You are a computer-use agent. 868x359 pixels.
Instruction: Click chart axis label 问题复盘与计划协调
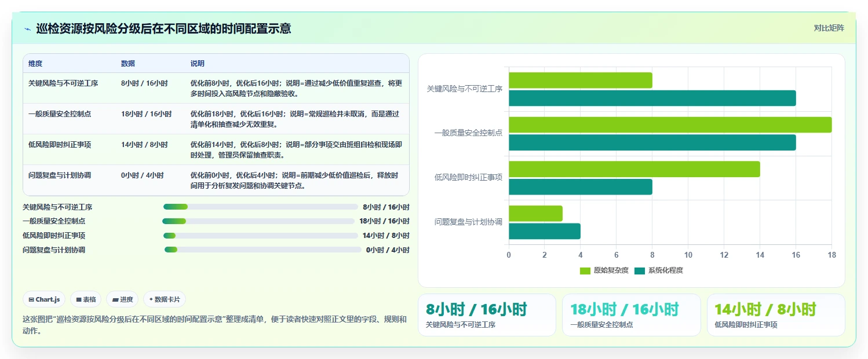click(x=468, y=222)
